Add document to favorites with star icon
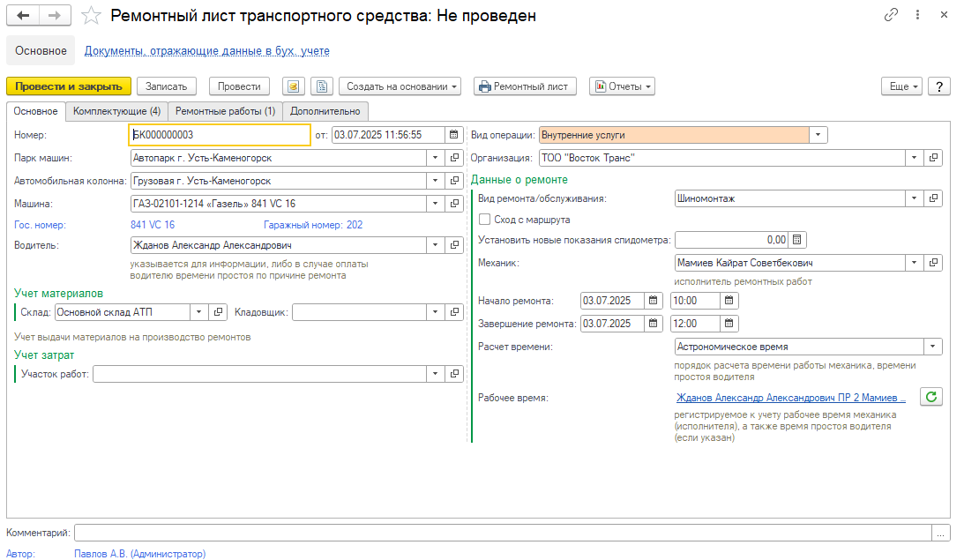 click(x=91, y=16)
